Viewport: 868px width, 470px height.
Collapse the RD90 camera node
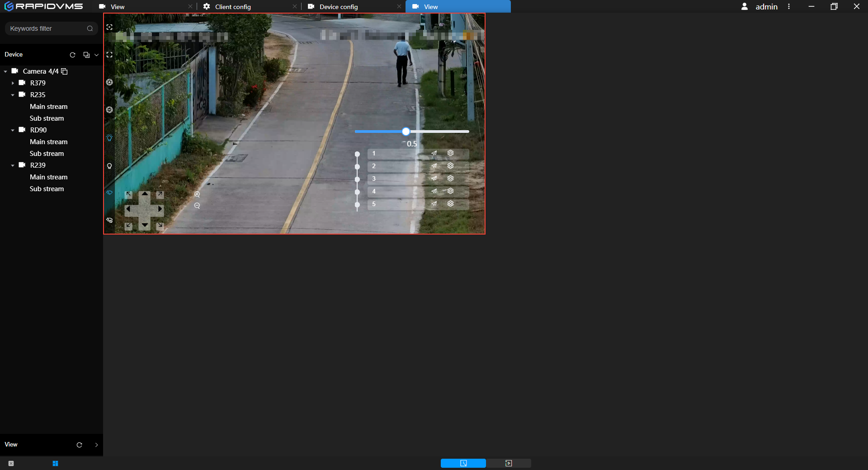(13, 130)
